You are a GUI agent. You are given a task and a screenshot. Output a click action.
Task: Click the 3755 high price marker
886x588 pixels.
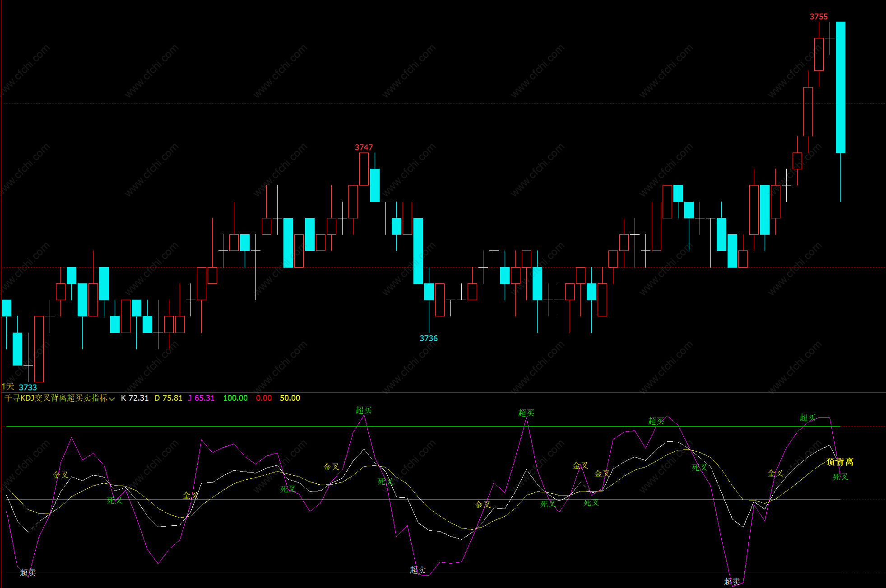[818, 17]
